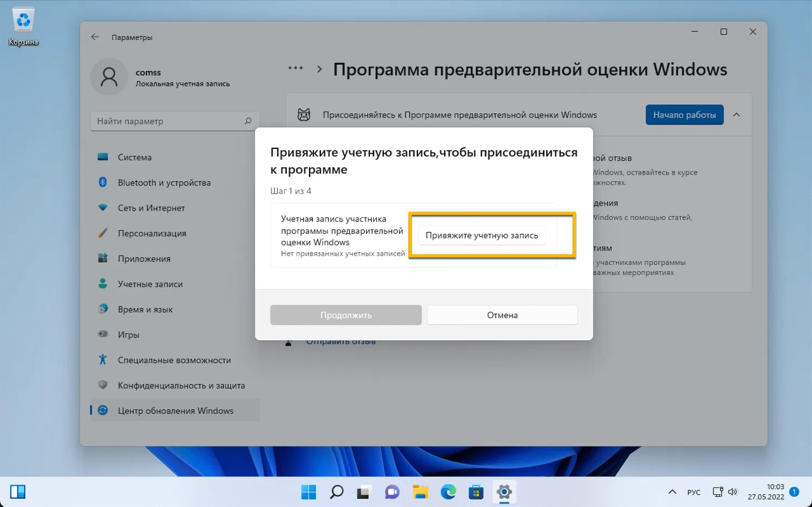Click the Шаг 1 из 4 step label
Screen dimensions: 812x507
coord(291,191)
